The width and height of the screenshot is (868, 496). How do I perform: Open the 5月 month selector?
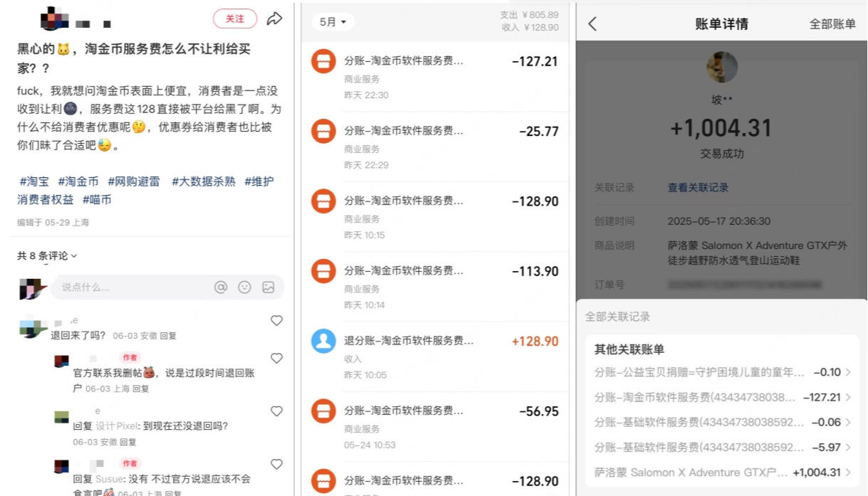click(x=333, y=22)
